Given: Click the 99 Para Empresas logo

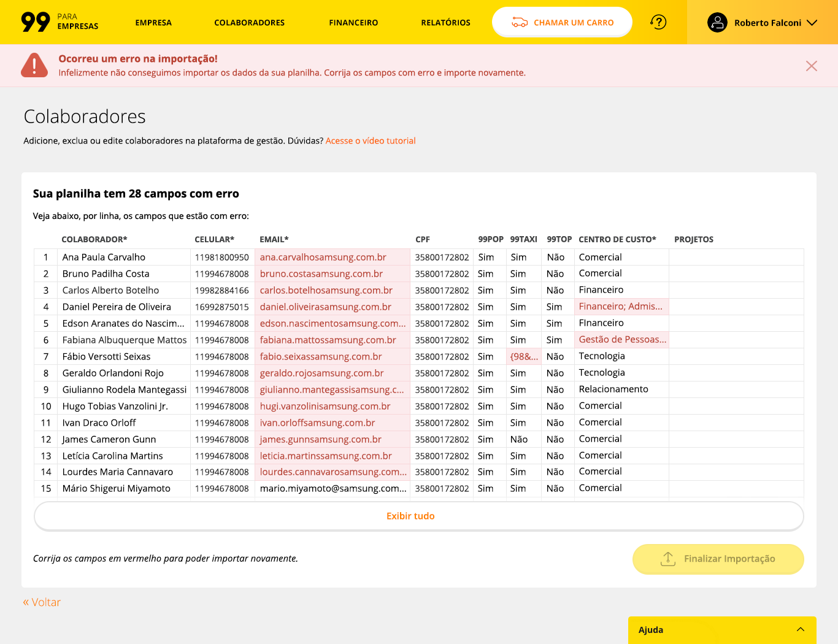Looking at the screenshot, I should [x=60, y=22].
